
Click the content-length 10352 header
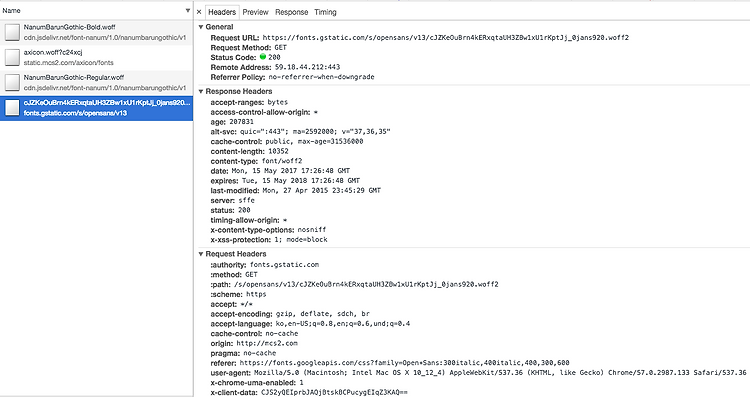[x=249, y=151]
